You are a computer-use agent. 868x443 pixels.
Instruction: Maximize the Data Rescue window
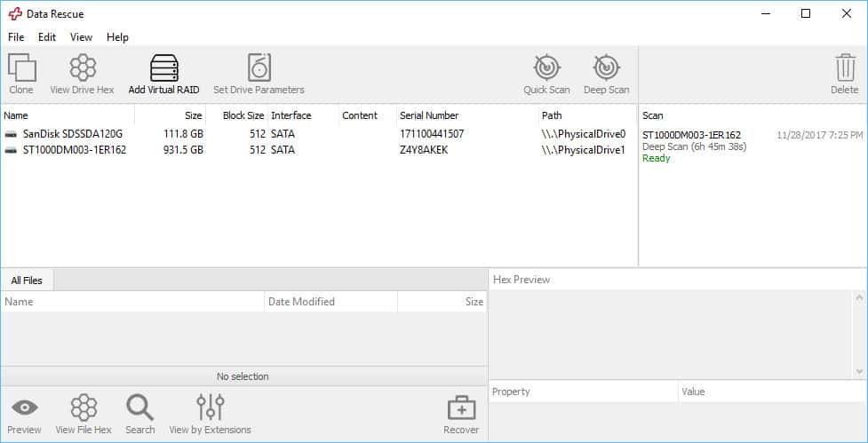(806, 14)
